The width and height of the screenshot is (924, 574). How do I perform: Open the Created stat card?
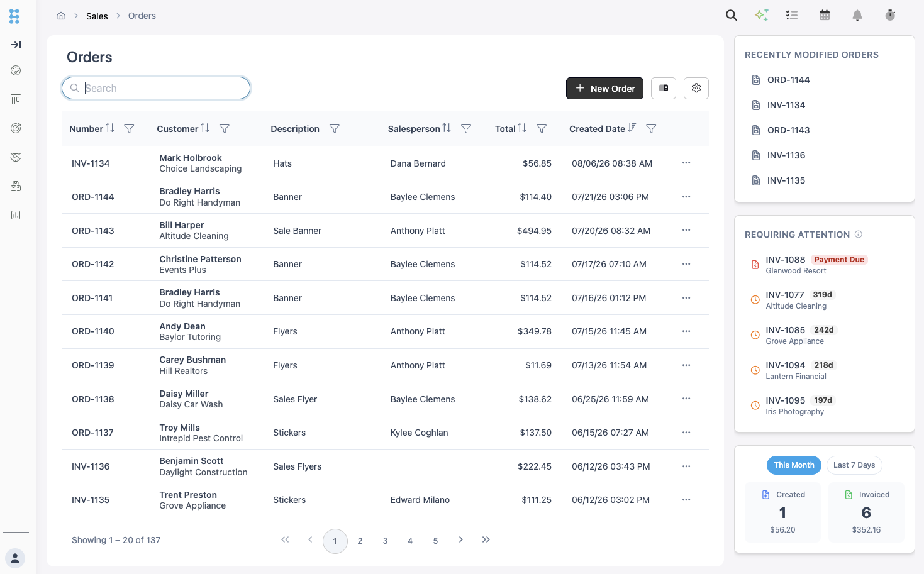click(782, 512)
